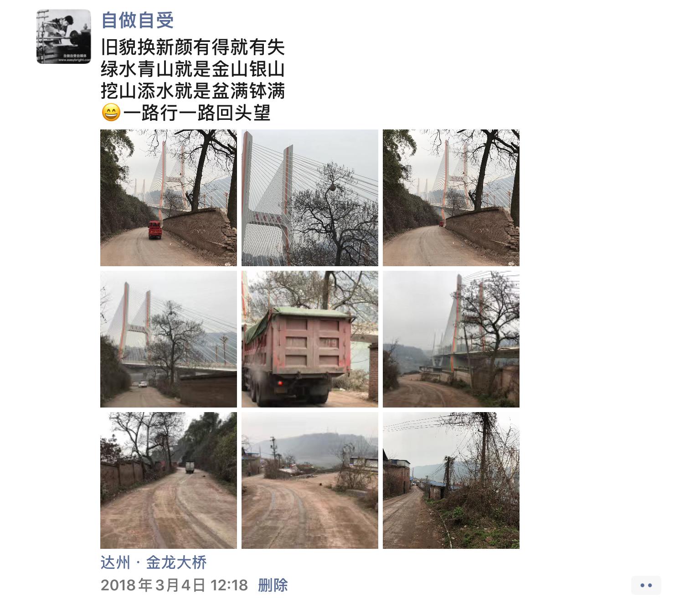Click the text 一路行一路回头望
This screenshot has width=700, height=604.
[197, 113]
